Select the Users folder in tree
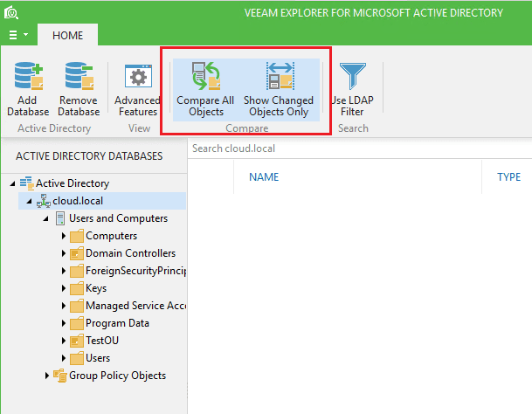This screenshot has width=532, height=414. point(98,358)
